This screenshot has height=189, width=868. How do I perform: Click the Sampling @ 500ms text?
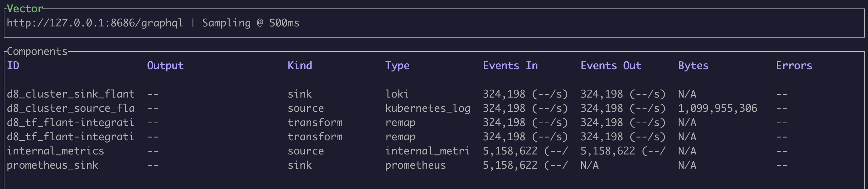(x=251, y=23)
